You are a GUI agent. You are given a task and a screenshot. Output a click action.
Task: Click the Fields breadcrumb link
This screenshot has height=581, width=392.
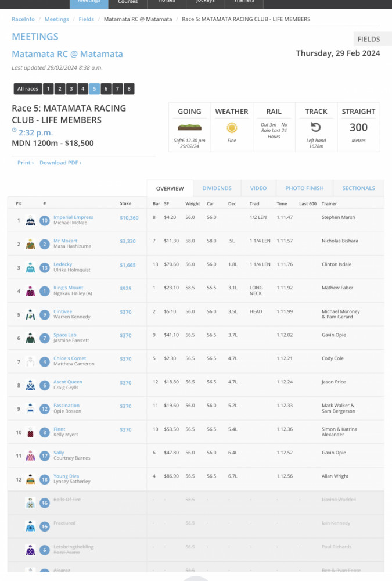click(87, 19)
